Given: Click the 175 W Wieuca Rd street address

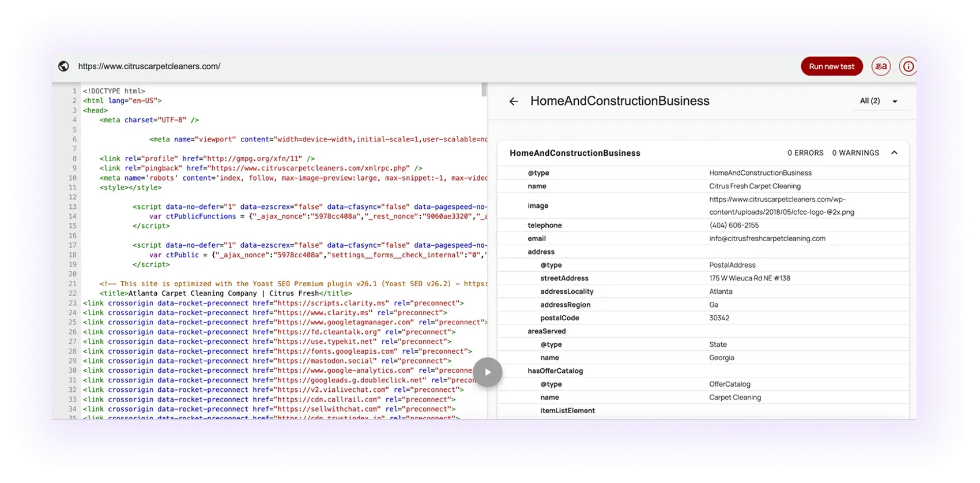Looking at the screenshot, I should point(749,279).
